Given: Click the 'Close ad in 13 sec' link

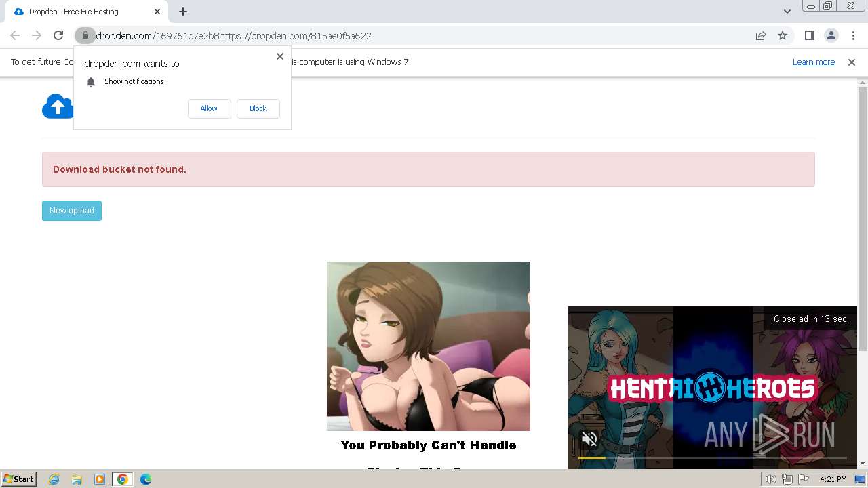Looking at the screenshot, I should point(810,319).
